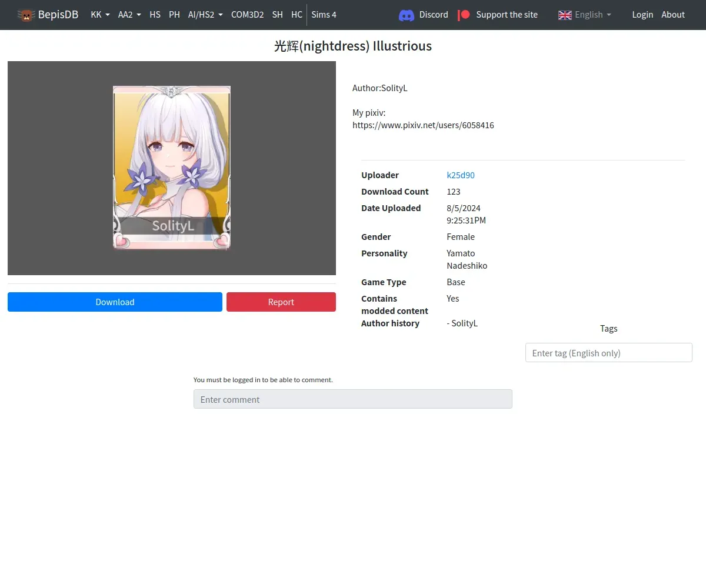The height and width of the screenshot is (588, 706).
Task: Focus the Enter tag input field
Action: [608, 353]
